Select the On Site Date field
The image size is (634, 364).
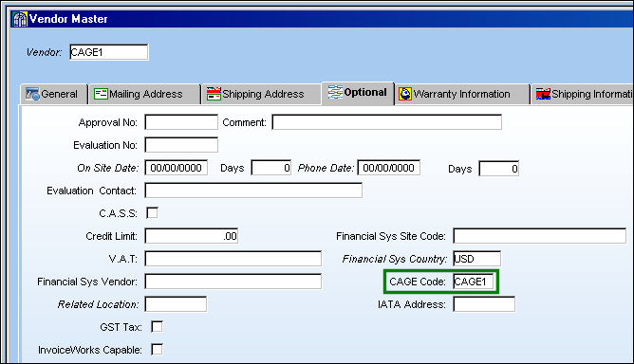coord(177,168)
